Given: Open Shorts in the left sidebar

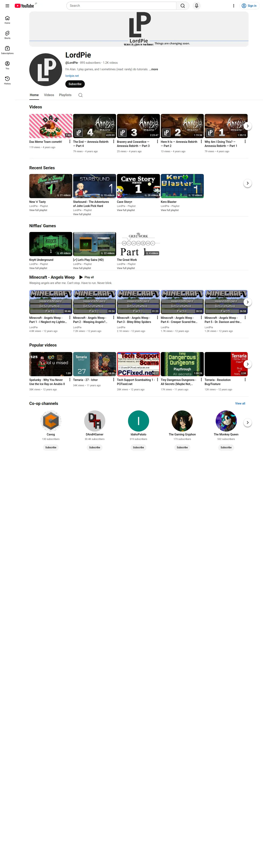Looking at the screenshot, I should 7,35.
